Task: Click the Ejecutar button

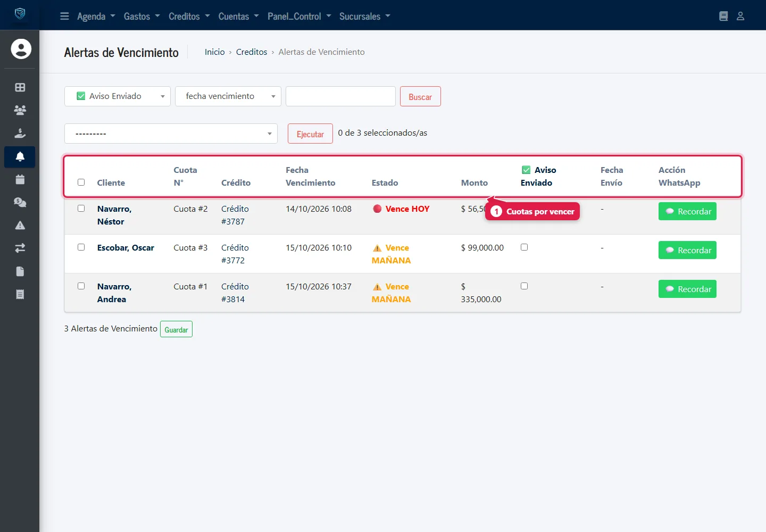Action: pyautogui.click(x=310, y=134)
